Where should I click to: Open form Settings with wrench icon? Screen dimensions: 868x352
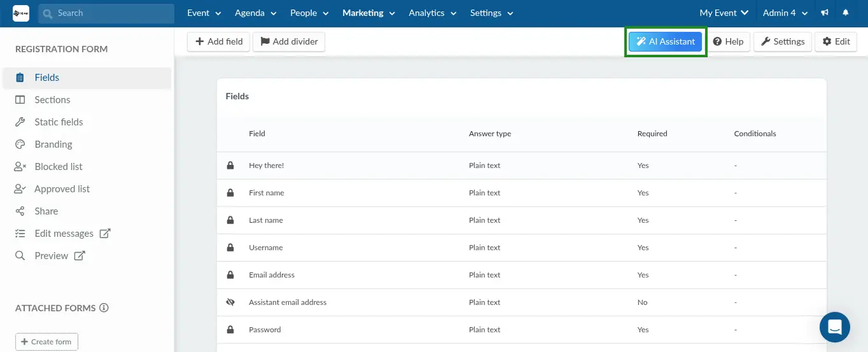(x=783, y=41)
